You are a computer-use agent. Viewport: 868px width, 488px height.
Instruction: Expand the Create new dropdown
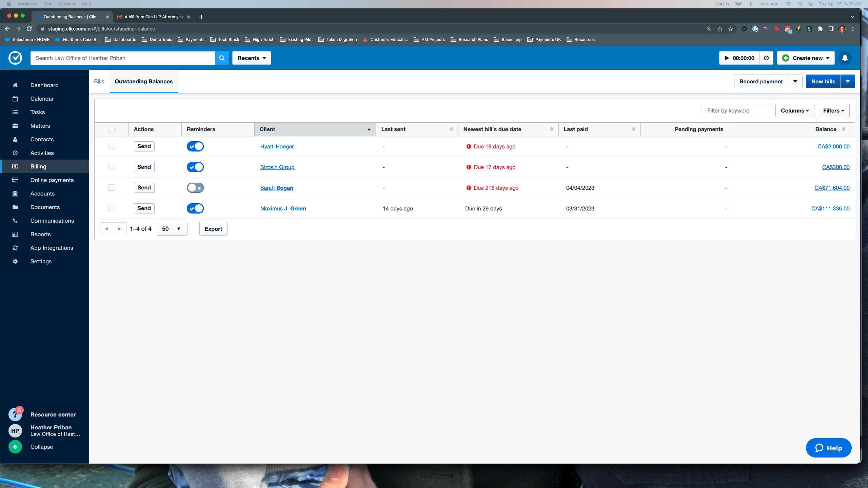pyautogui.click(x=806, y=58)
